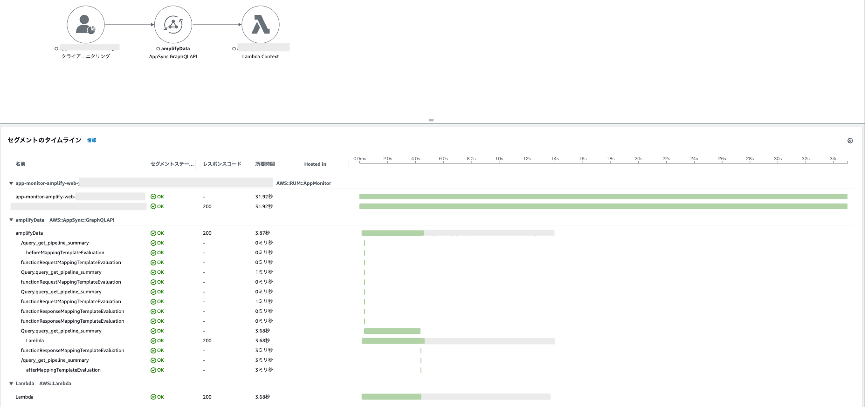The width and height of the screenshot is (868, 407).
Task: Collapse the amplifyData AppSync GraphQLAPI group
Action: click(11, 220)
